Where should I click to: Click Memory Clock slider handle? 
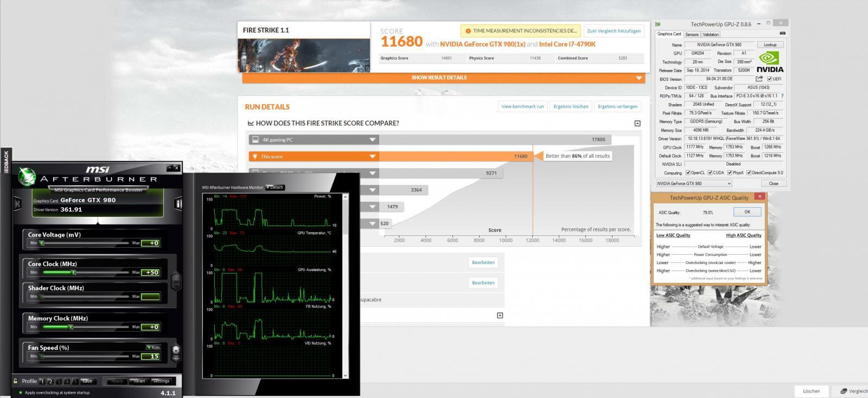(70, 327)
